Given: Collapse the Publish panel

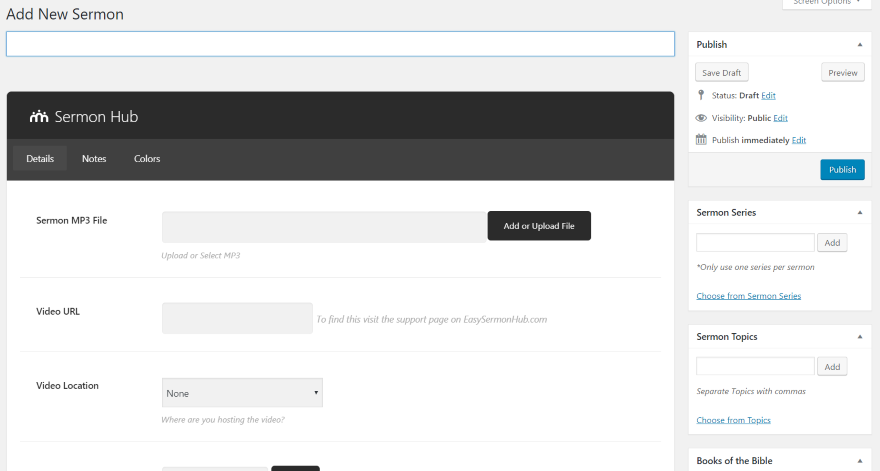Looking at the screenshot, I should pos(860,44).
